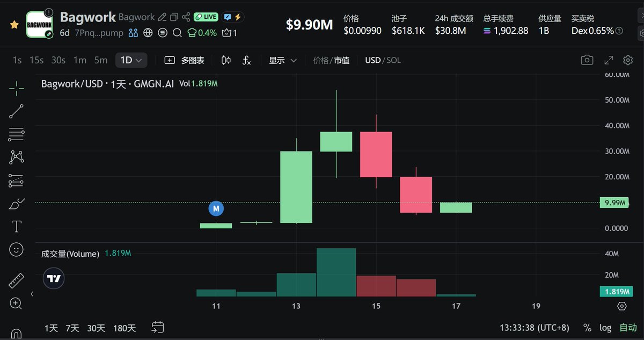Viewport: 644px width, 340px height.
Task: Change the candlestick chart style
Action: (x=226, y=60)
